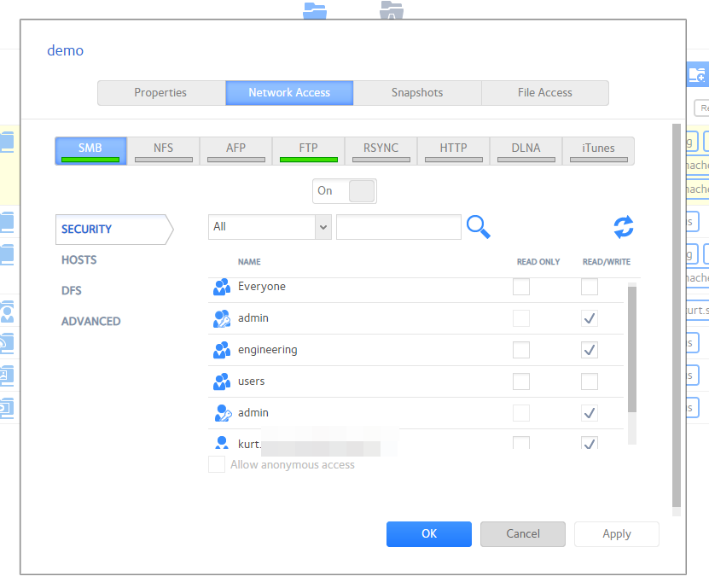Screen dimensions: 709x588
Task: Uncheck Read/Write for kurt user
Action: tap(590, 443)
